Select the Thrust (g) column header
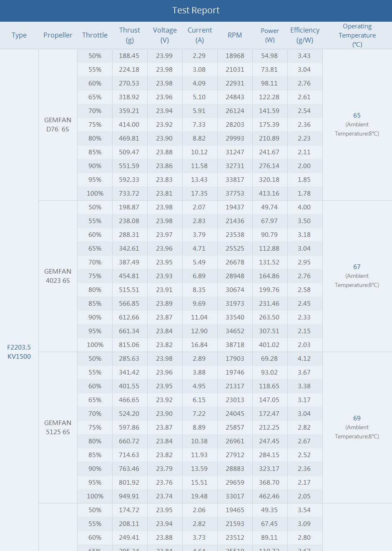 (x=129, y=35)
